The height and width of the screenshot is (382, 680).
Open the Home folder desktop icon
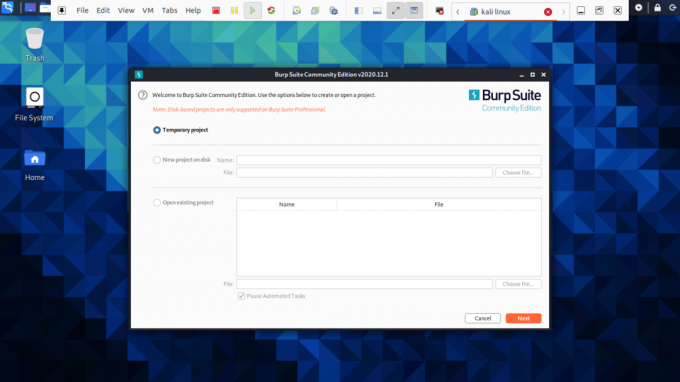tap(35, 165)
